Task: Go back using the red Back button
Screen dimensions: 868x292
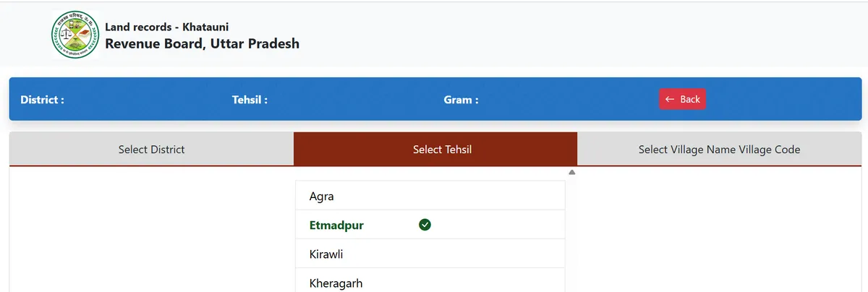Action: (682, 99)
